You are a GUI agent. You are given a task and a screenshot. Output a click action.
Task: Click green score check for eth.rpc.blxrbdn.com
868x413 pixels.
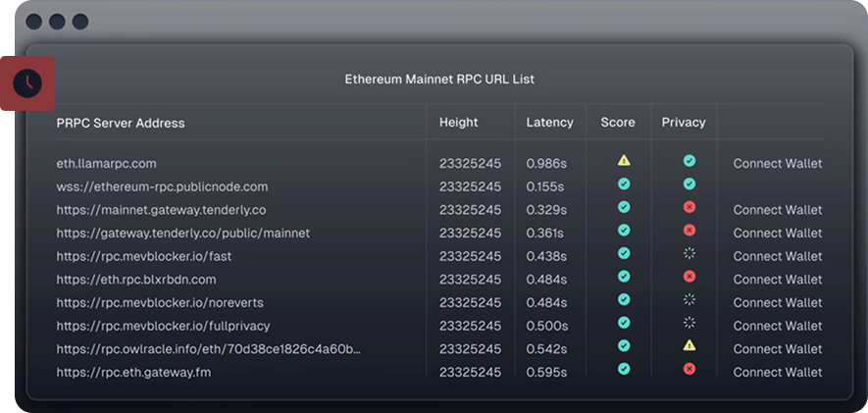coord(624,277)
